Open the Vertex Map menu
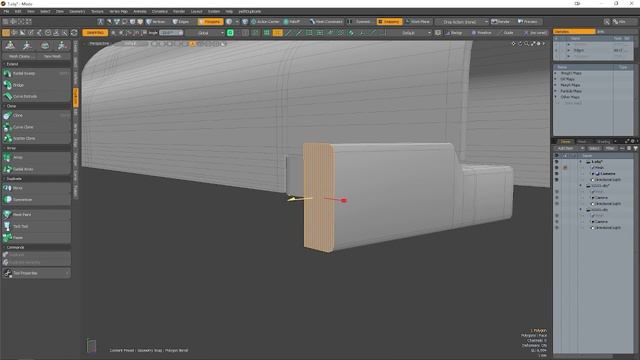Viewport: 640px width, 360px height. pyautogui.click(x=118, y=11)
